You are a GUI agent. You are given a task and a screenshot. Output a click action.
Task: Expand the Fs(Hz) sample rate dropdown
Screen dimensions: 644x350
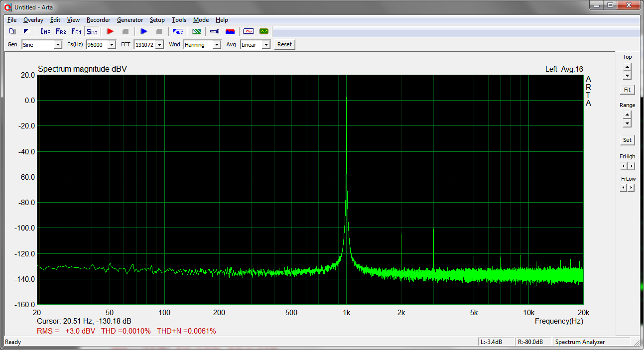click(111, 45)
